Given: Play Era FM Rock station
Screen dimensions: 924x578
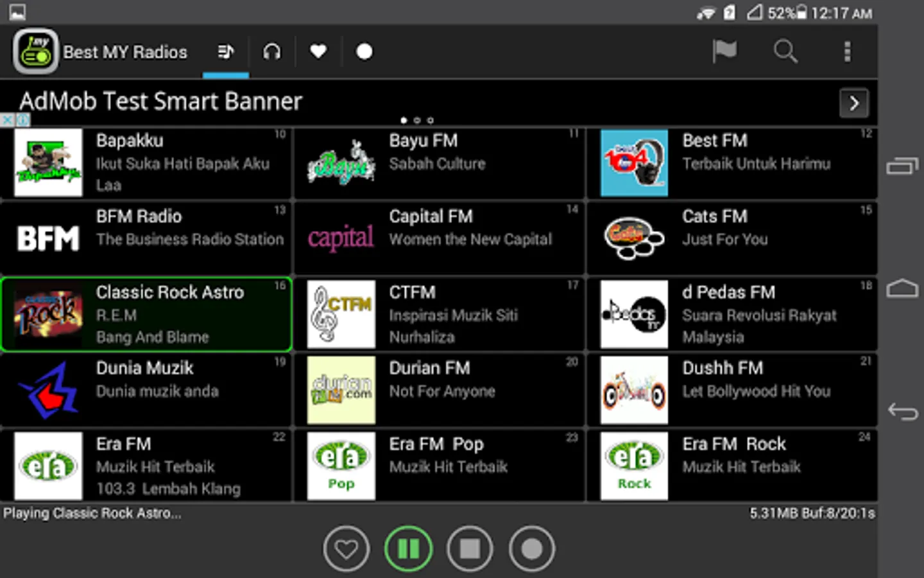Looking at the screenshot, I should [x=732, y=466].
